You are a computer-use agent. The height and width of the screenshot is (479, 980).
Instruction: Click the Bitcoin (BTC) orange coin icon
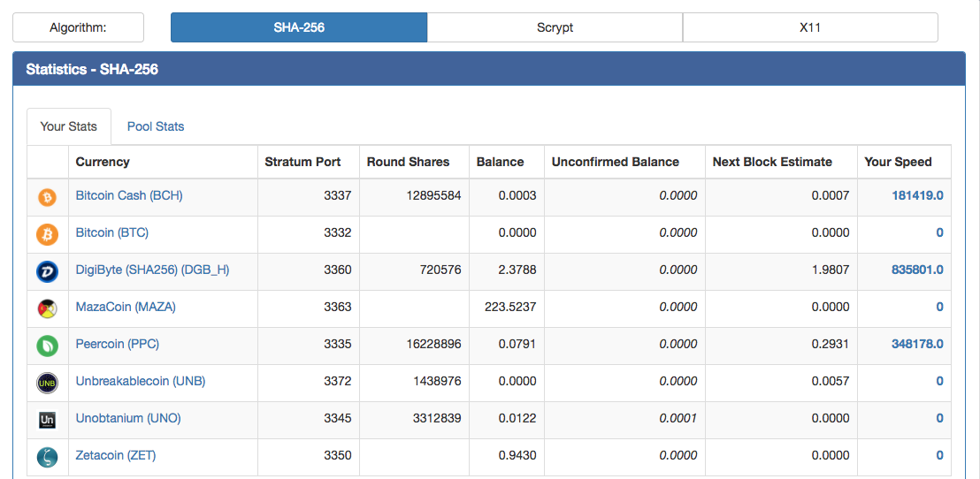(48, 235)
